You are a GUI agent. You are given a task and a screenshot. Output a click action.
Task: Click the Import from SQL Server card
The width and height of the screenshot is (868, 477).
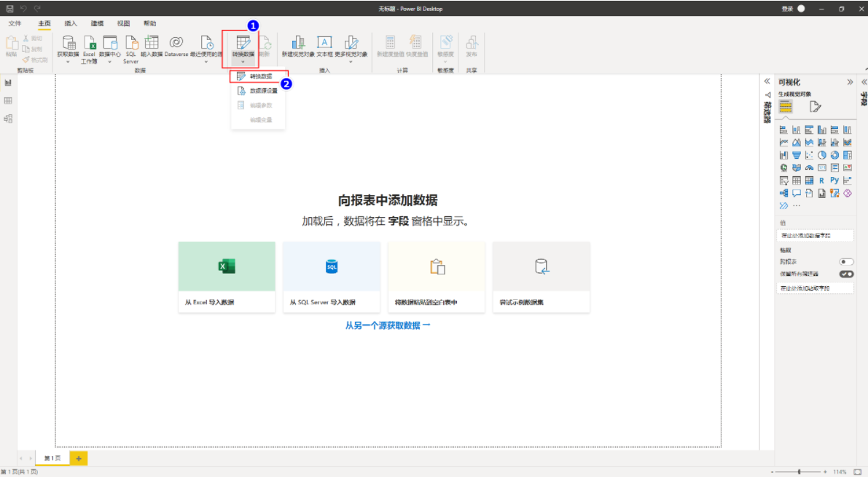click(x=332, y=277)
